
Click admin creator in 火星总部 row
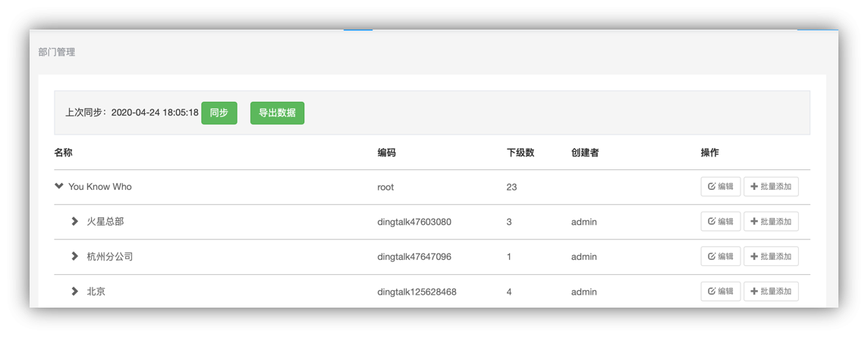point(584,222)
